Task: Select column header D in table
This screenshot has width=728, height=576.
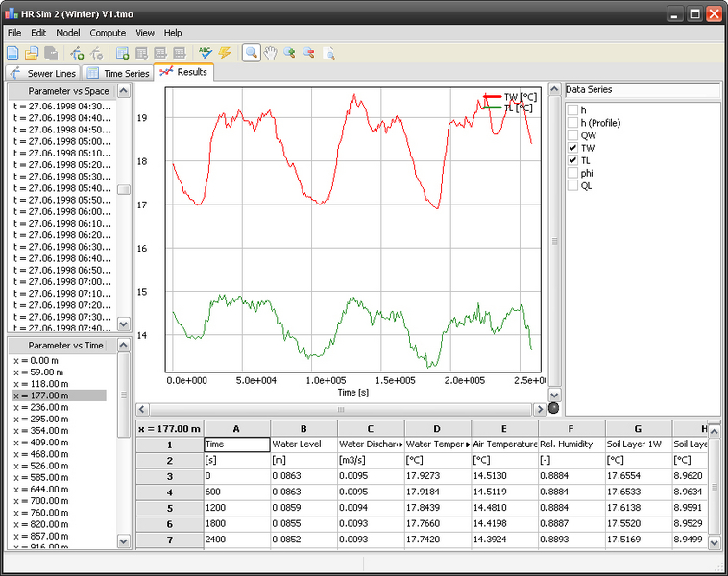Action: click(x=437, y=428)
